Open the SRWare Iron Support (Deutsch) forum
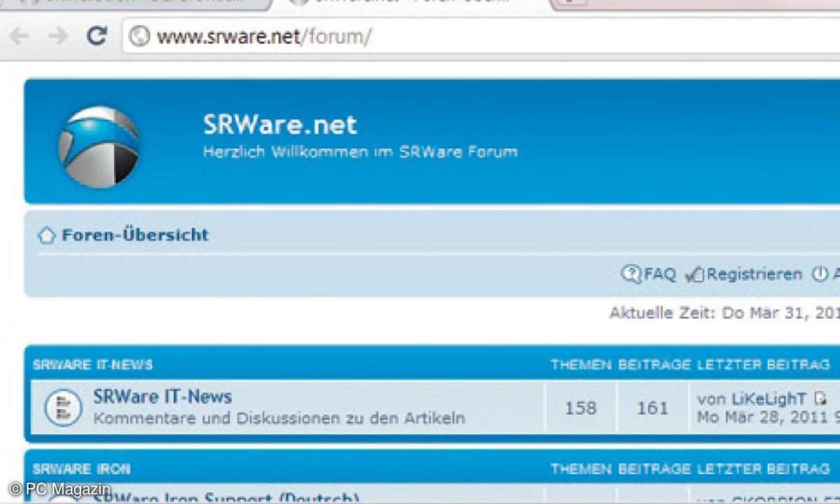This screenshot has height=504, width=840. click(226, 497)
